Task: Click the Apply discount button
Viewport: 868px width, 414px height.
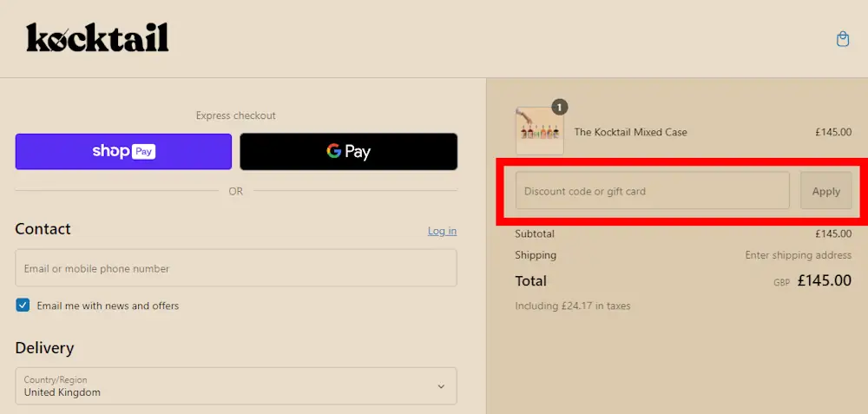Action: (x=826, y=191)
